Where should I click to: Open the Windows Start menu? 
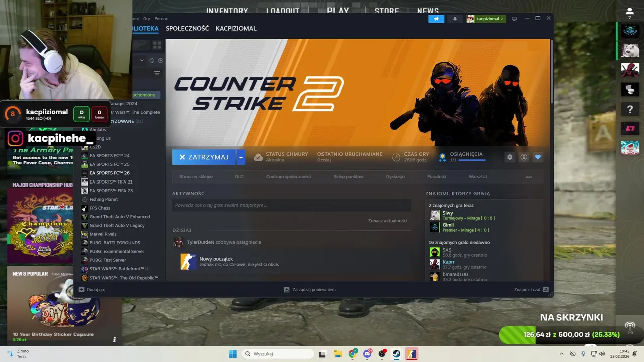coord(233,354)
